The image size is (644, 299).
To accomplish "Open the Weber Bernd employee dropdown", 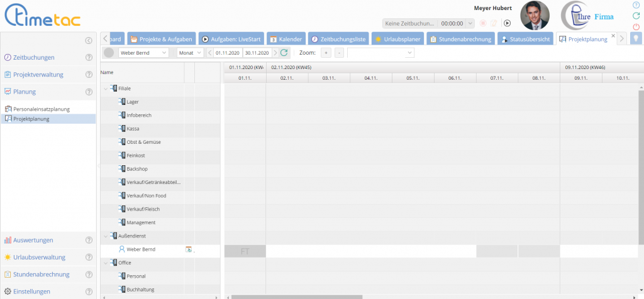I will [143, 53].
